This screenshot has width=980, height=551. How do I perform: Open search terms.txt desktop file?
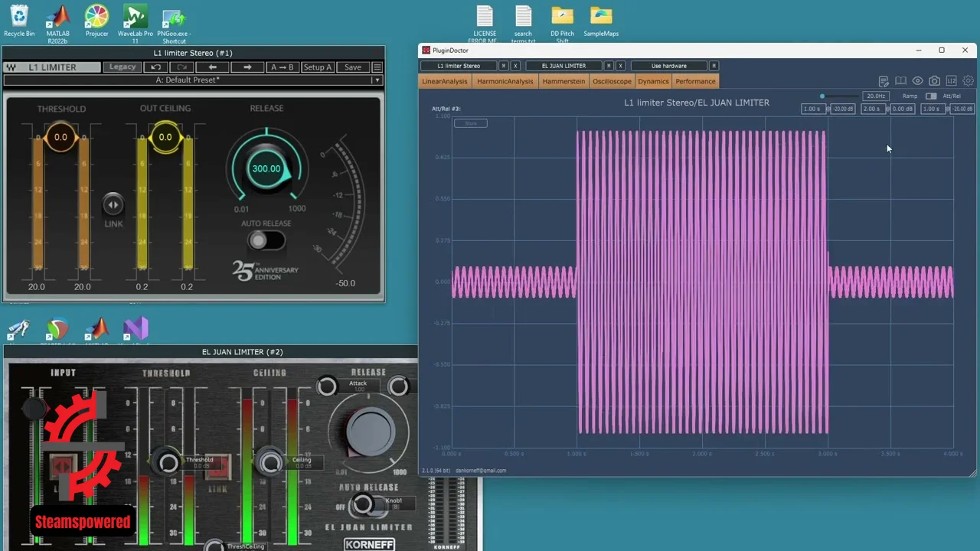click(523, 23)
